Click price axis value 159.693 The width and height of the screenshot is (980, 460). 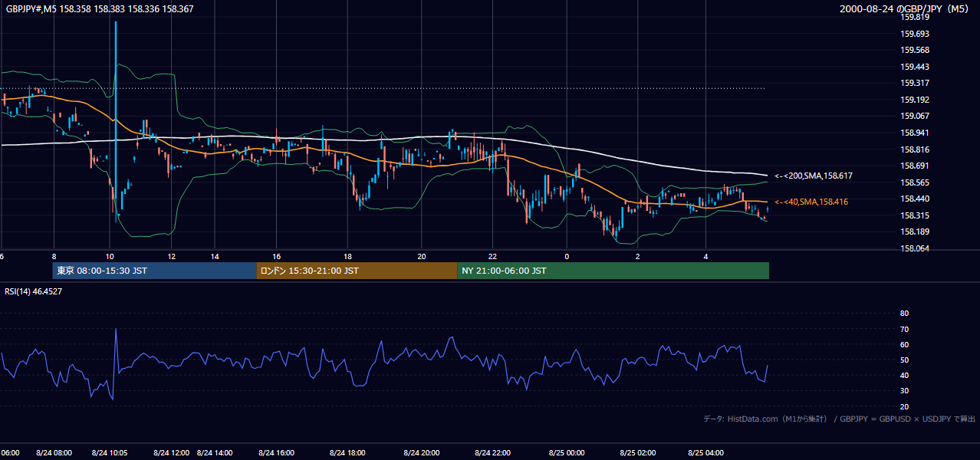click(x=915, y=34)
